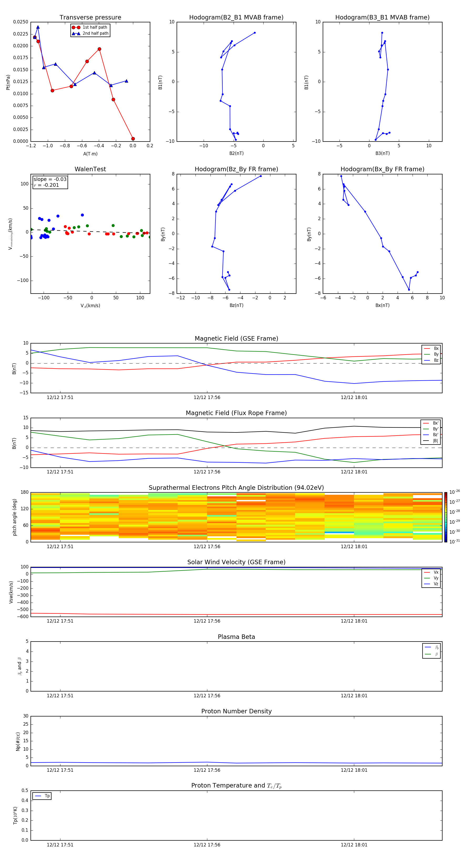Click the 'Hodogram(Bz_By FR frame)' title
The height and width of the screenshot is (868, 473).
pyautogui.click(x=236, y=169)
